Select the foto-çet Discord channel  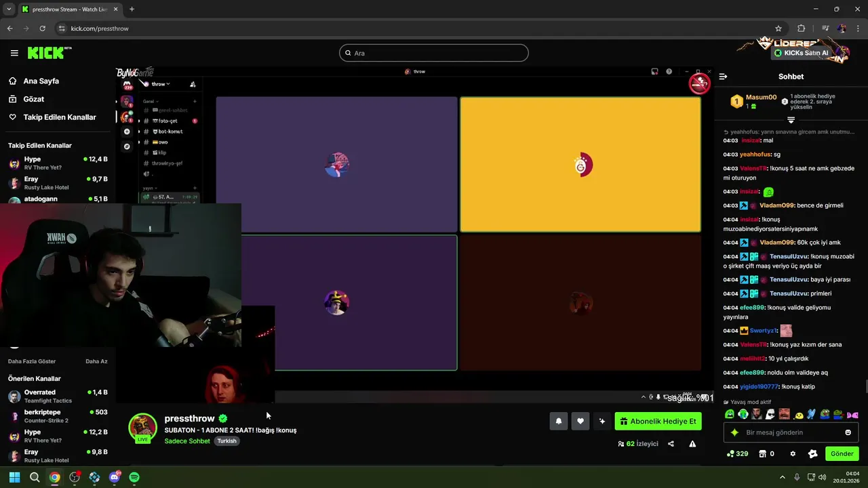[168, 121]
